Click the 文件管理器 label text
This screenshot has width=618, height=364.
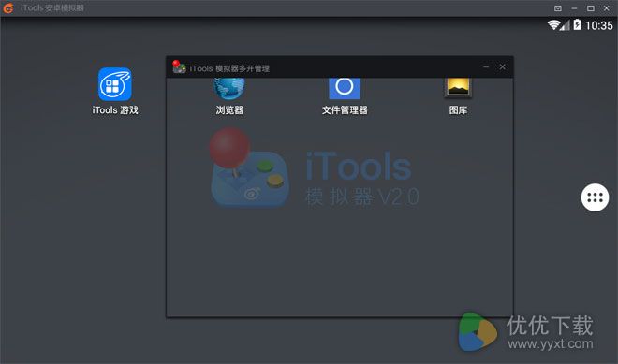point(345,109)
